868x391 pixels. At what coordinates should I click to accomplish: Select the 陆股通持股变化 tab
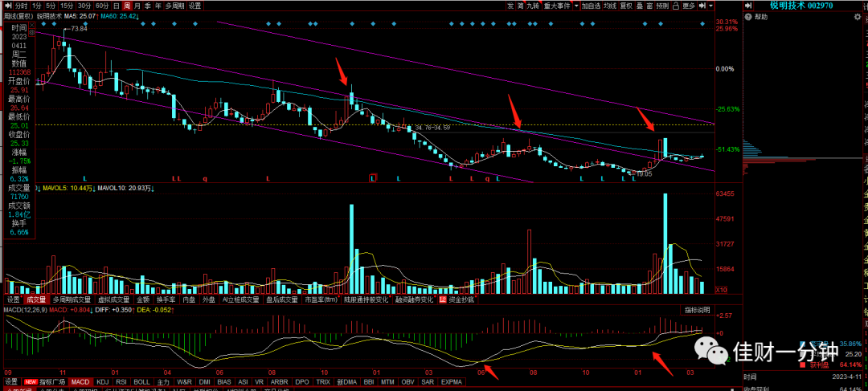pyautogui.click(x=367, y=299)
